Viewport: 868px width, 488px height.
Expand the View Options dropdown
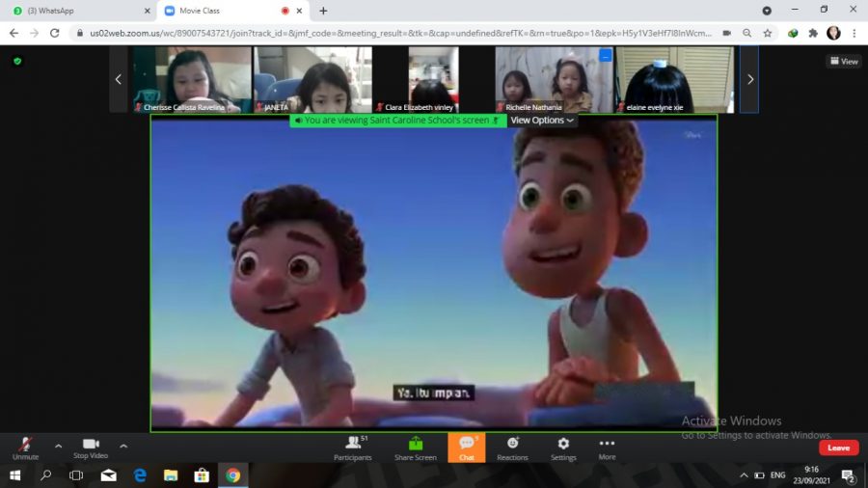click(542, 121)
